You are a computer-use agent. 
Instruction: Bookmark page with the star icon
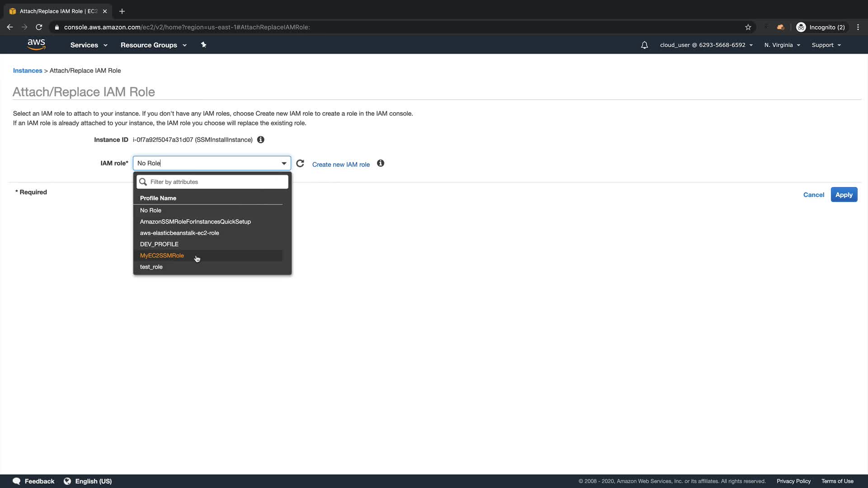click(x=748, y=27)
